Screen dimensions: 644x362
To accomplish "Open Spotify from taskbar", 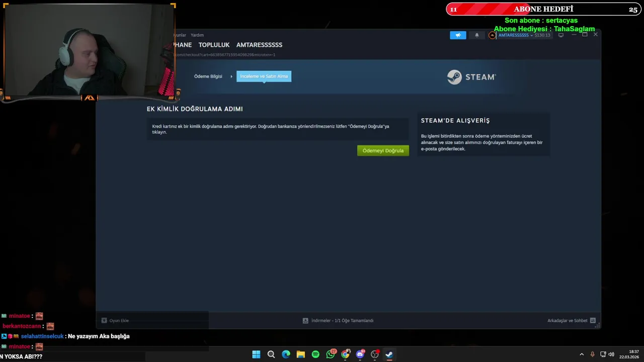I will click(315, 354).
